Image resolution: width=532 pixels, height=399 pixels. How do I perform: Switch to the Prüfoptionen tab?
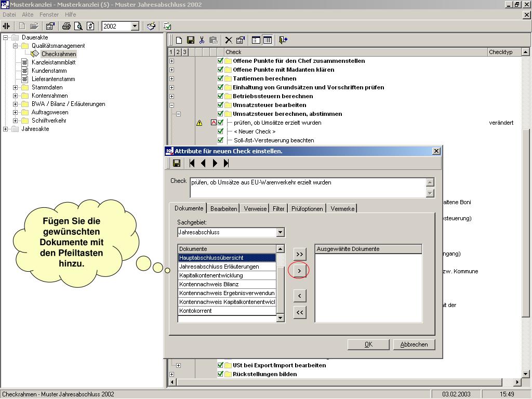pyautogui.click(x=307, y=209)
